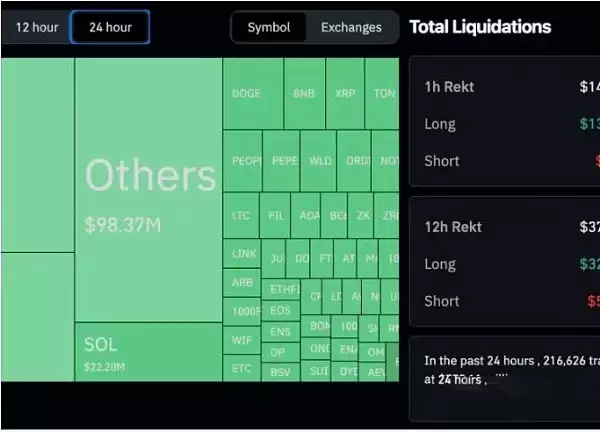Select the 12 hour timeframe tab
600x433 pixels.
pos(37,27)
